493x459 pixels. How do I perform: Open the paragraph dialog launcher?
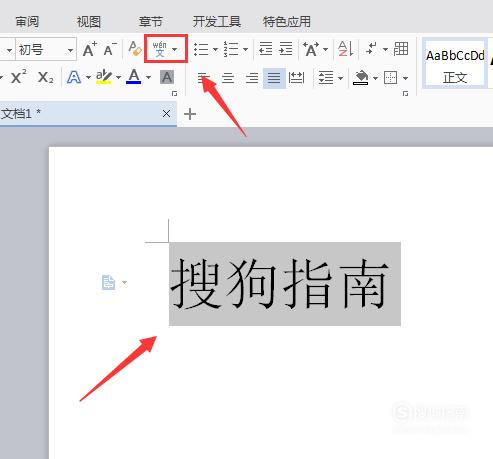405,94
